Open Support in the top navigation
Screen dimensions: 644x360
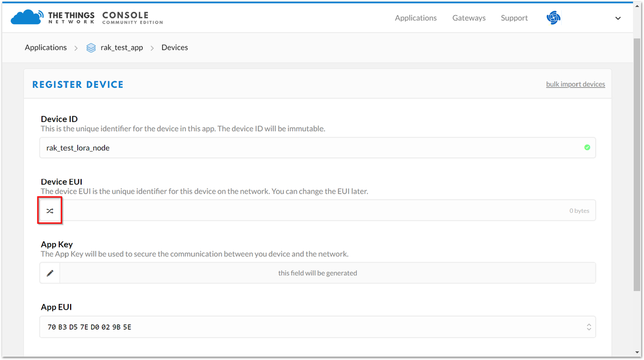click(514, 18)
